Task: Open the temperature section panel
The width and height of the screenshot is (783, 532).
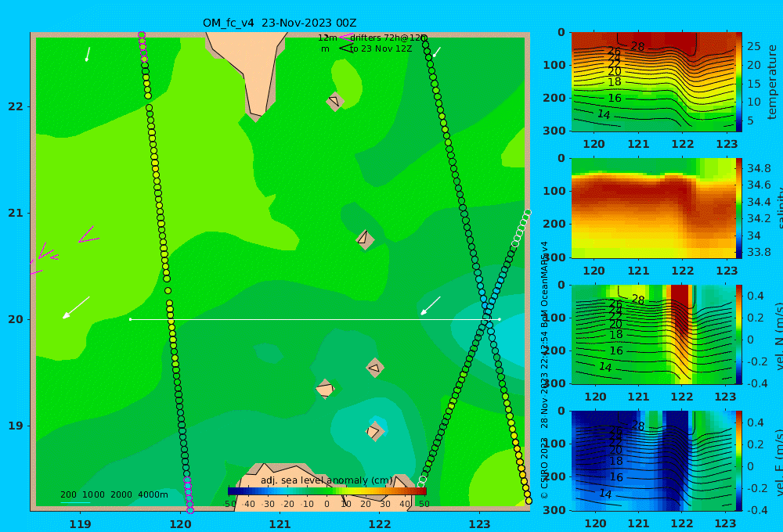Action: (653, 82)
